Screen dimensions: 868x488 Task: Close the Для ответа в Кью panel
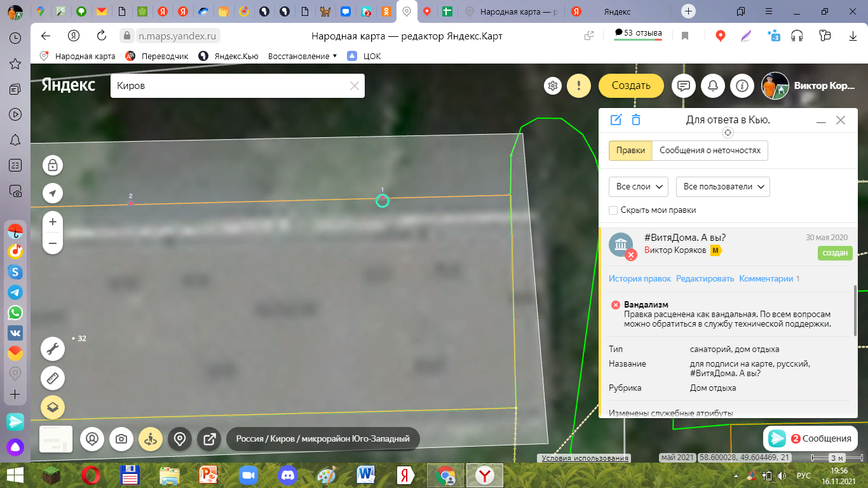841,120
